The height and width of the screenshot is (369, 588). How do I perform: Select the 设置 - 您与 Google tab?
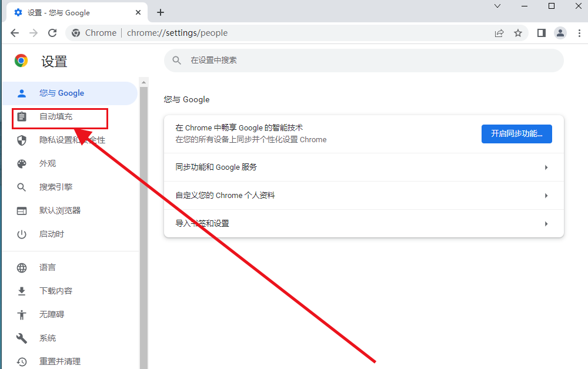pos(77,12)
